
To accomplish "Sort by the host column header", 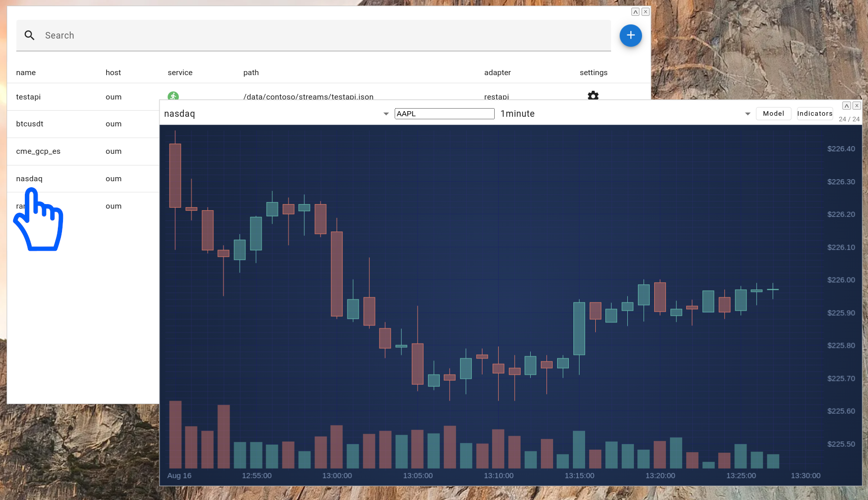I will click(113, 73).
